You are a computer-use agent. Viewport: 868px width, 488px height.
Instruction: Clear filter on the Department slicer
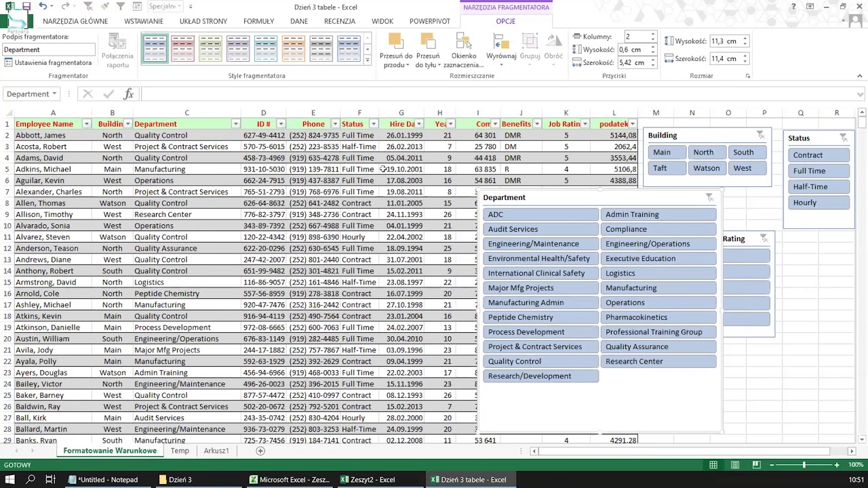click(709, 197)
